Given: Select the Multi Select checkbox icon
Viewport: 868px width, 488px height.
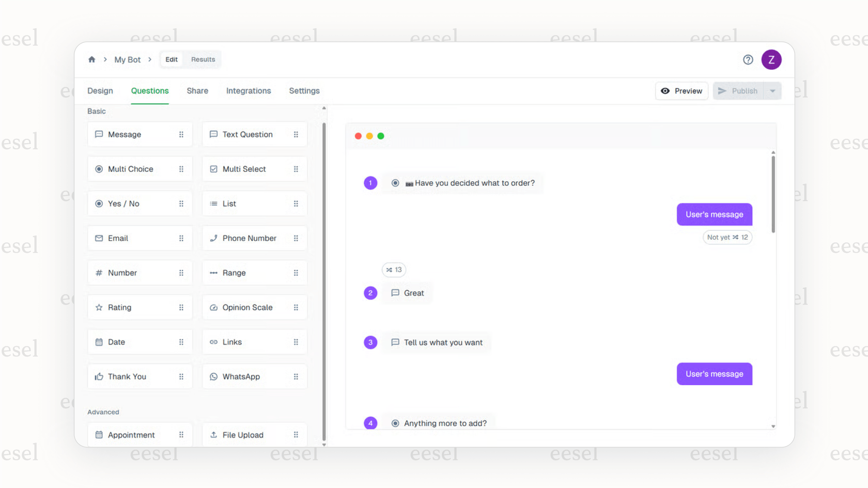Looking at the screenshot, I should pyautogui.click(x=214, y=169).
